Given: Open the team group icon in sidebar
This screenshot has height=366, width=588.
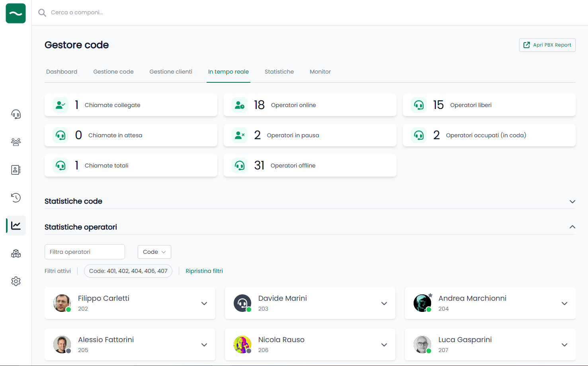Looking at the screenshot, I should pyautogui.click(x=16, y=142).
